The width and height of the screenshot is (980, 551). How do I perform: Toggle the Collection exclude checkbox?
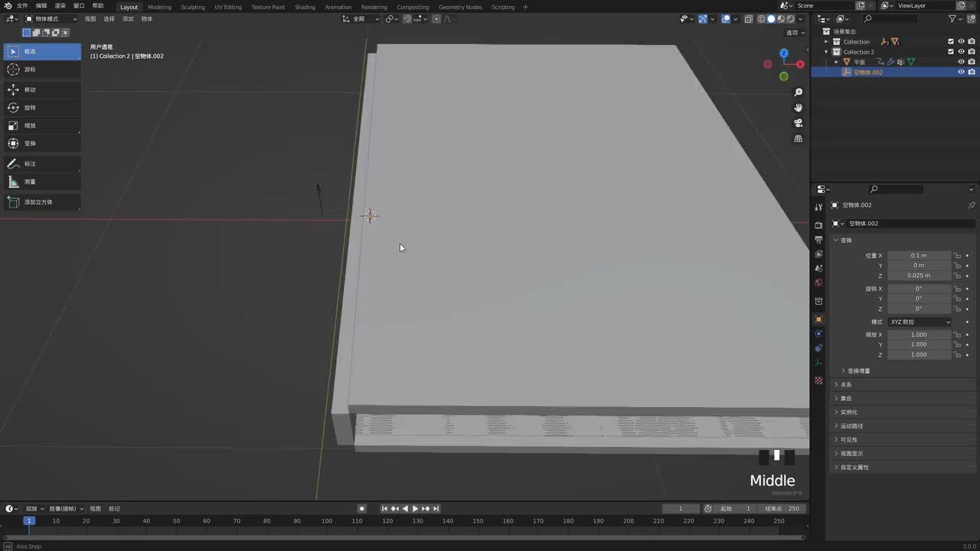951,41
